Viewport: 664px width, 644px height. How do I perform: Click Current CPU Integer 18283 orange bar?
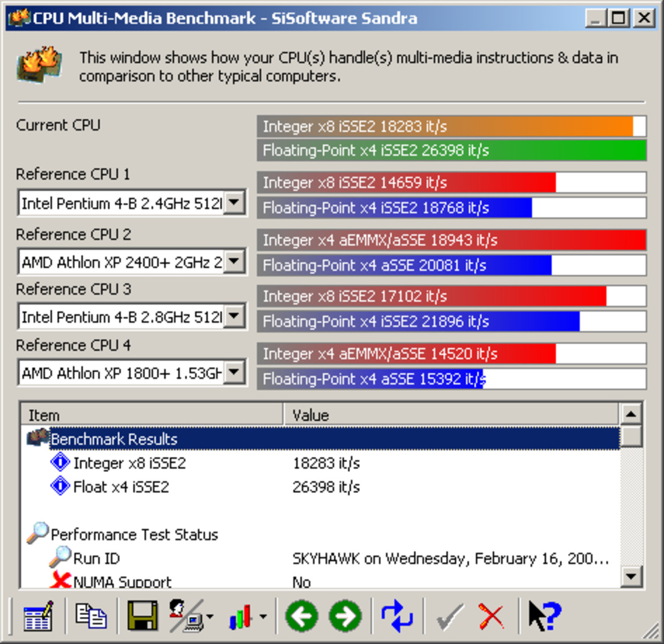click(451, 126)
